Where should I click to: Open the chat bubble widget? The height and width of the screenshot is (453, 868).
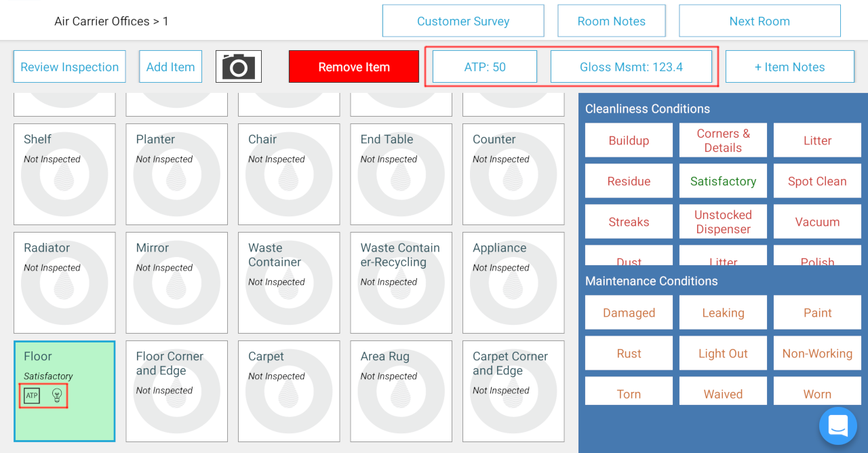pyautogui.click(x=837, y=425)
